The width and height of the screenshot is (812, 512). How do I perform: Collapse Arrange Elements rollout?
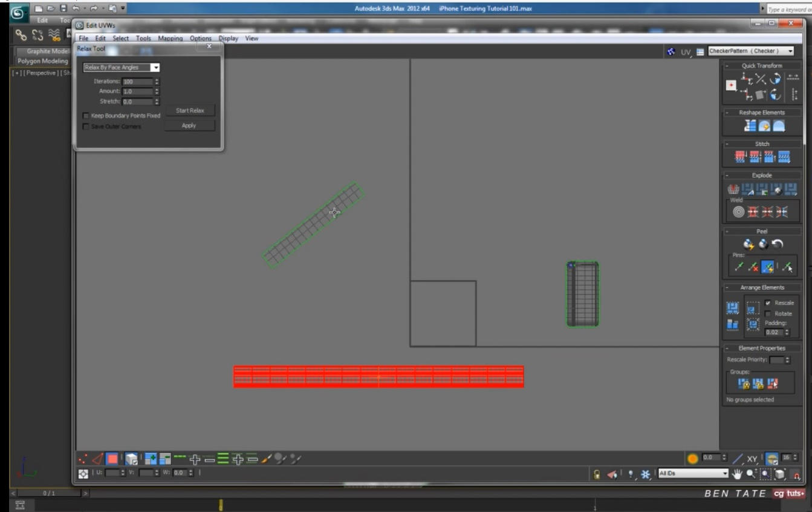point(762,287)
